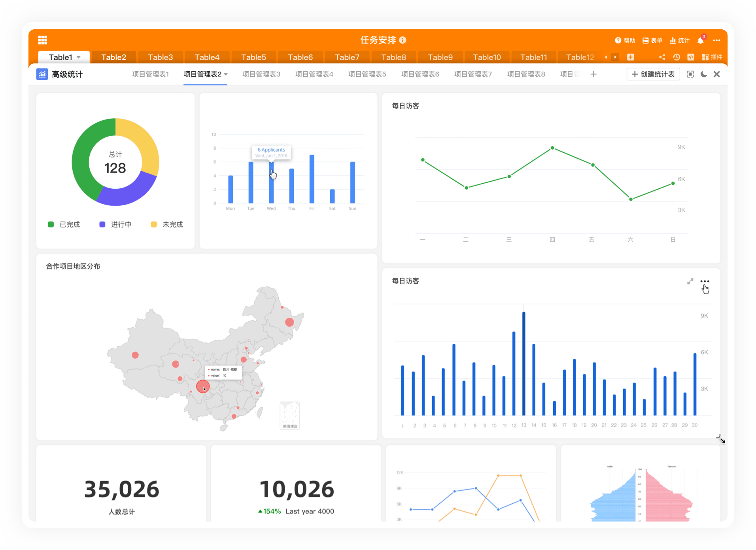The height and width of the screenshot is (550, 756).
Task: Expand the lower 每日访客 bar chart
Action: pyautogui.click(x=690, y=281)
